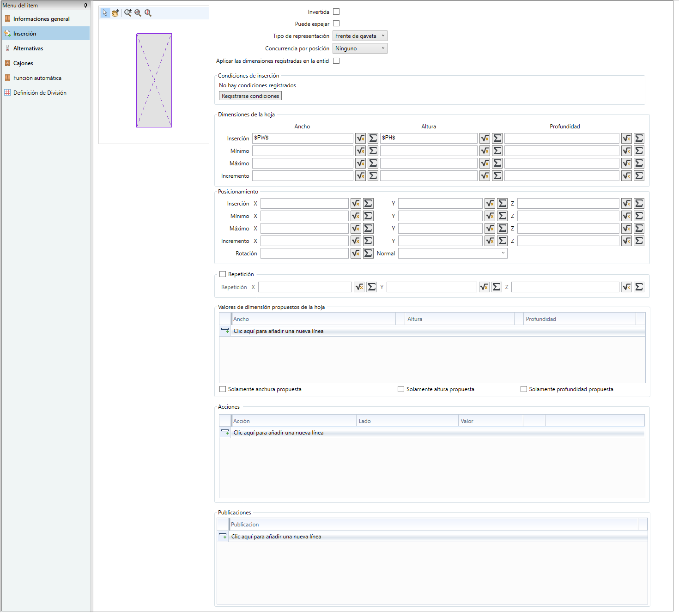Pin the Menu del item panel
Image resolution: width=679 pixels, height=616 pixels.
pos(85,6)
